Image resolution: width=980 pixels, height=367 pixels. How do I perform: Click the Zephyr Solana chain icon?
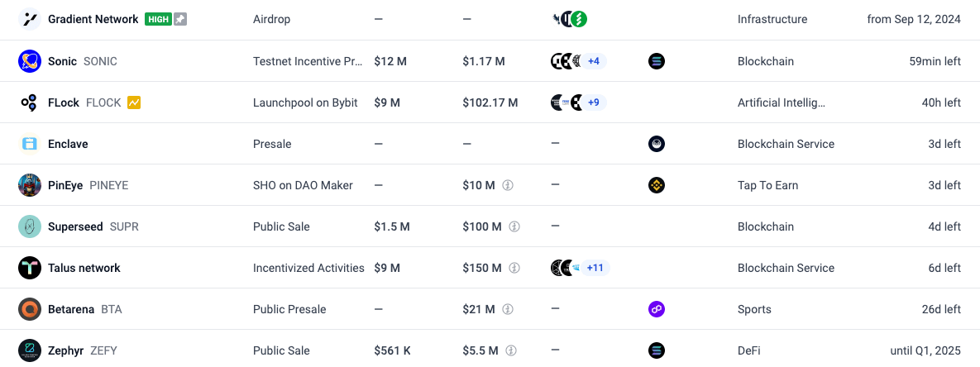tap(657, 350)
